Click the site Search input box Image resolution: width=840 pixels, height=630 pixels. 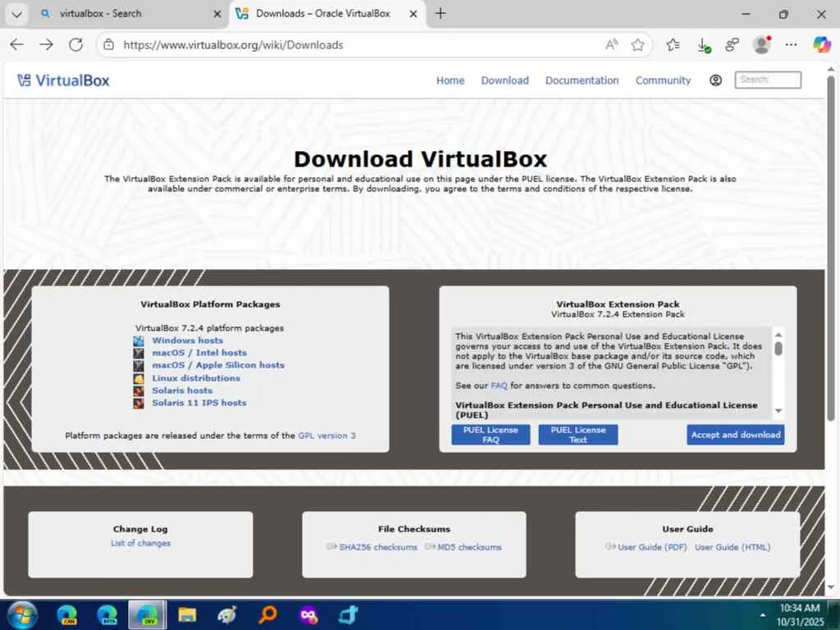point(768,80)
